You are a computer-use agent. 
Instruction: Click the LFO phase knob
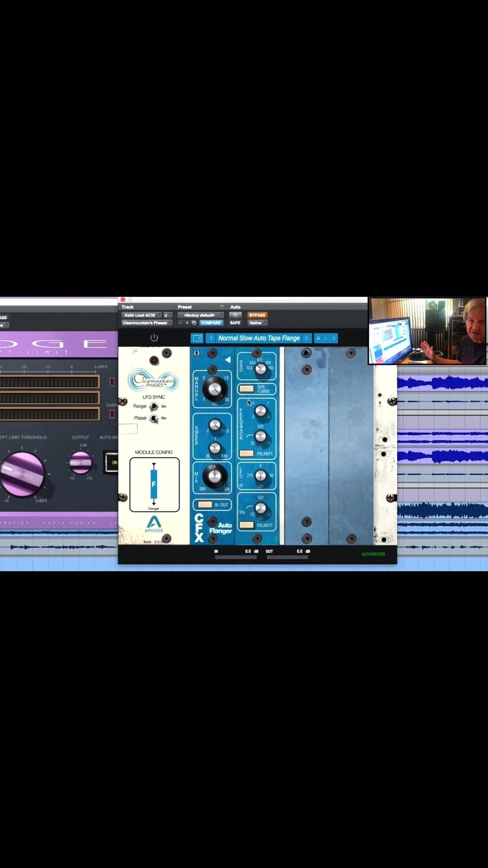click(x=261, y=476)
